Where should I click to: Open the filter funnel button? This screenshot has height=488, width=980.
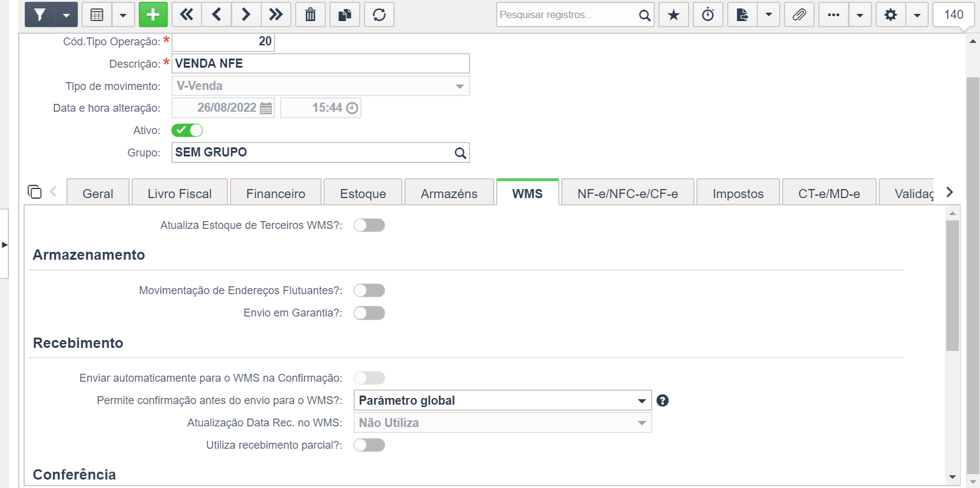[x=39, y=14]
